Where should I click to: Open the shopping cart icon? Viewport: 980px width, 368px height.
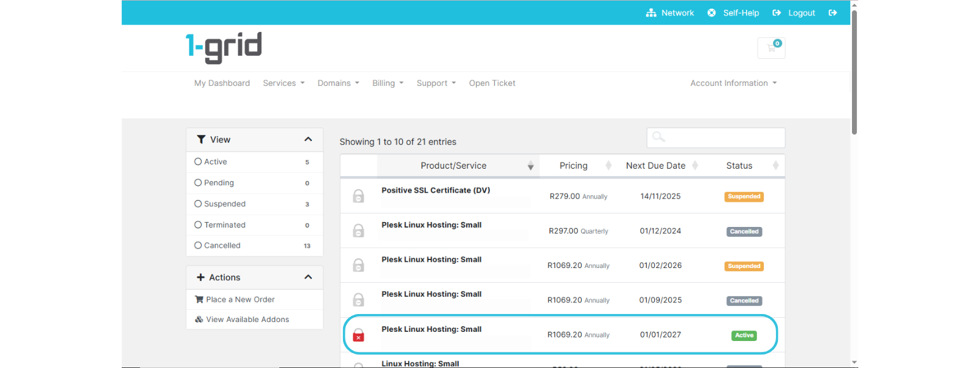(x=771, y=48)
